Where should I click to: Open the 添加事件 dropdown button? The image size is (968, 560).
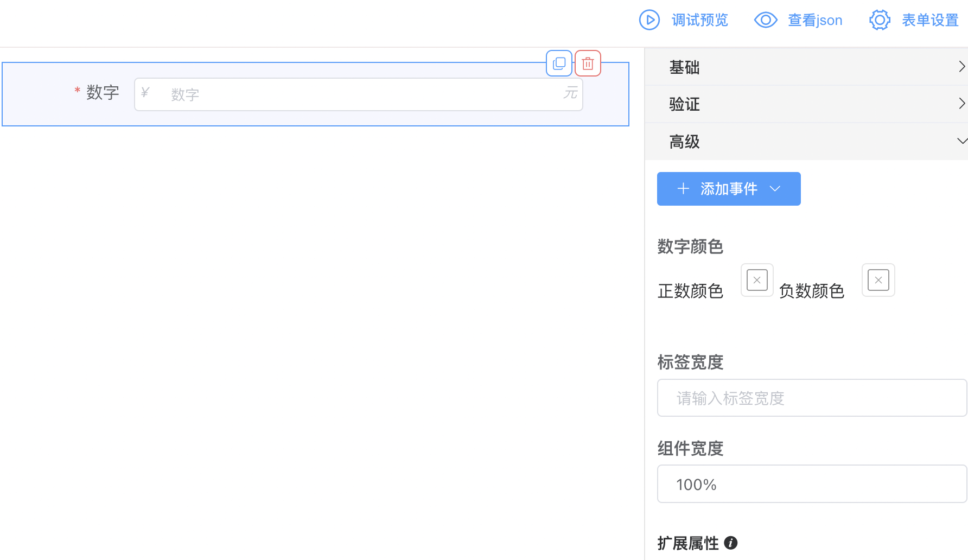pyautogui.click(x=728, y=189)
